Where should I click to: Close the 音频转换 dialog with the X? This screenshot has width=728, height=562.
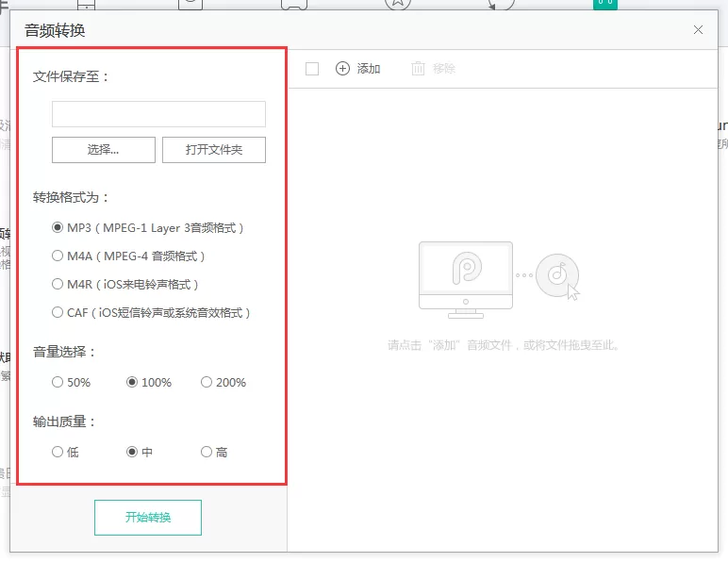(x=698, y=30)
